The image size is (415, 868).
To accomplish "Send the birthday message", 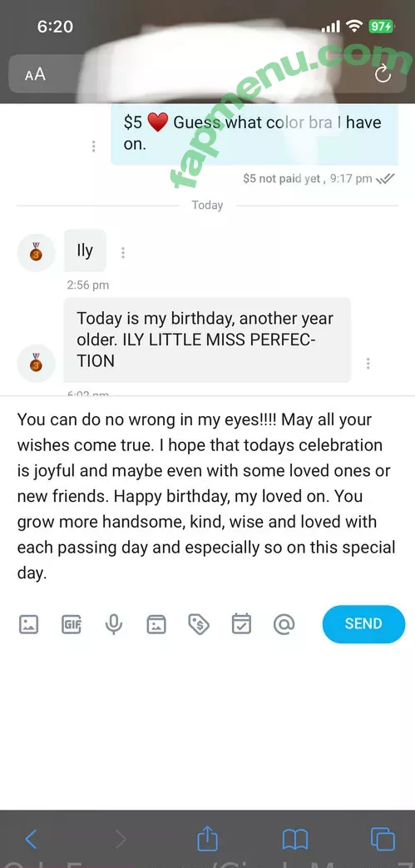I will pos(363,624).
